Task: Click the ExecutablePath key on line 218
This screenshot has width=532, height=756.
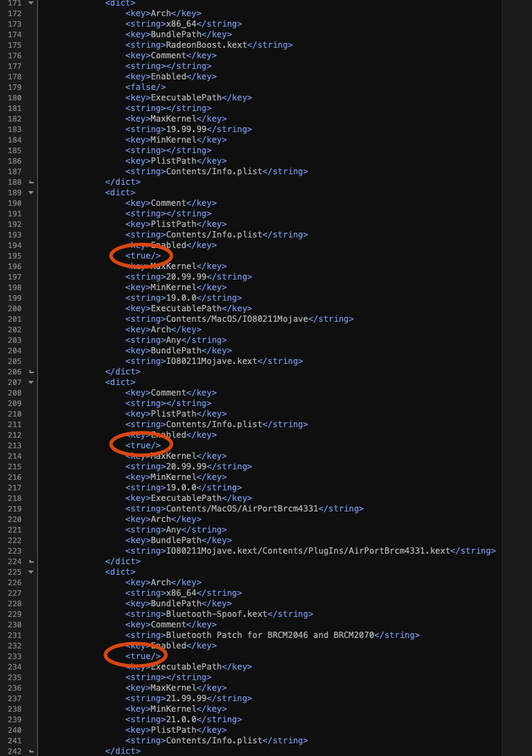Action: (x=188, y=498)
